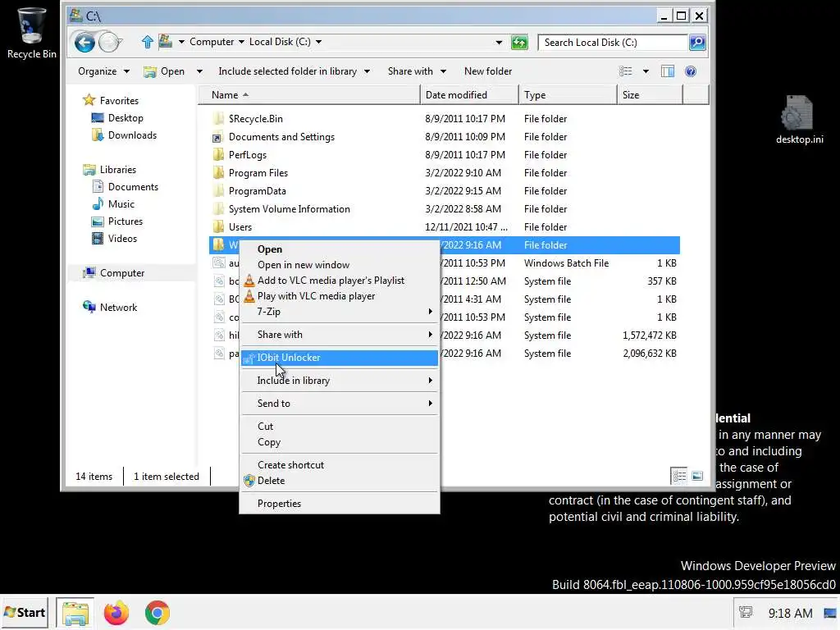
Task: Click the $Recycle.Bin folder icon
Action: tap(218, 118)
